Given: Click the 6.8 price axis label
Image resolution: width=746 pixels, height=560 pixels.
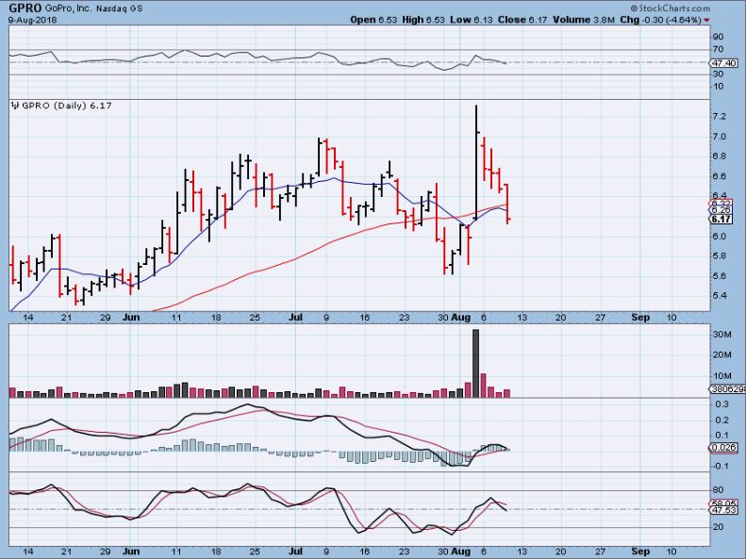Looking at the screenshot, I should tap(720, 156).
